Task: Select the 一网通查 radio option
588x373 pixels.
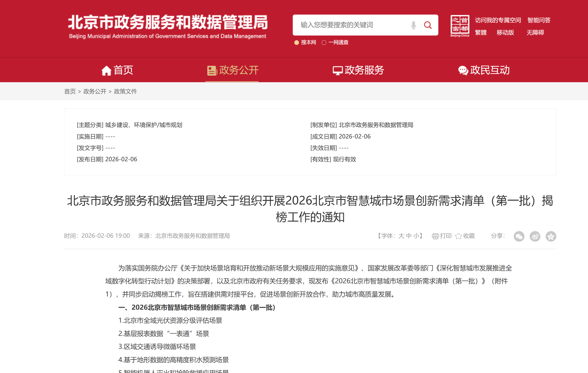Action: coord(324,43)
